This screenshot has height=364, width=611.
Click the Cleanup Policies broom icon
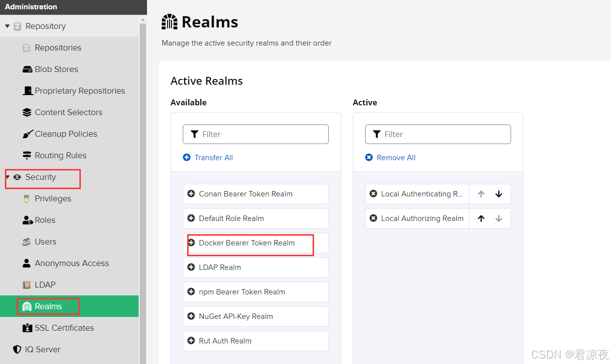[x=27, y=134]
